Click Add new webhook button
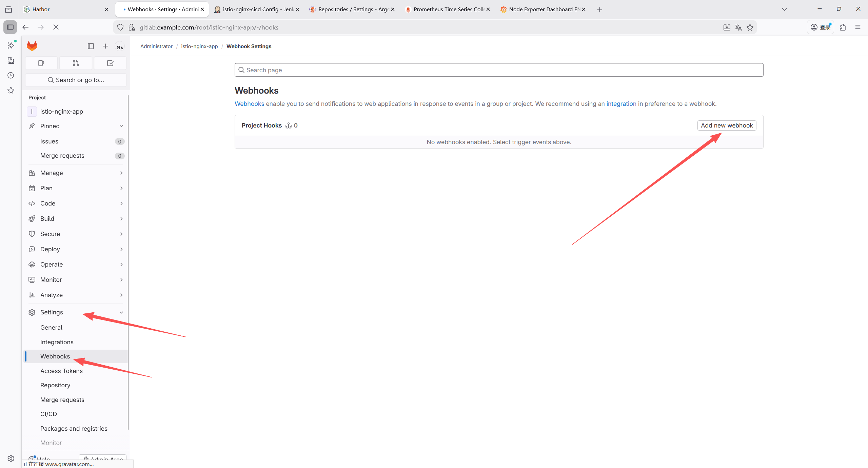868x468 pixels. click(727, 125)
